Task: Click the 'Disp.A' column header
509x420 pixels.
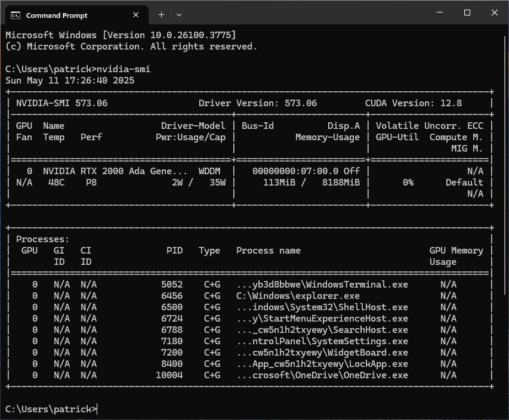Action: click(x=344, y=126)
